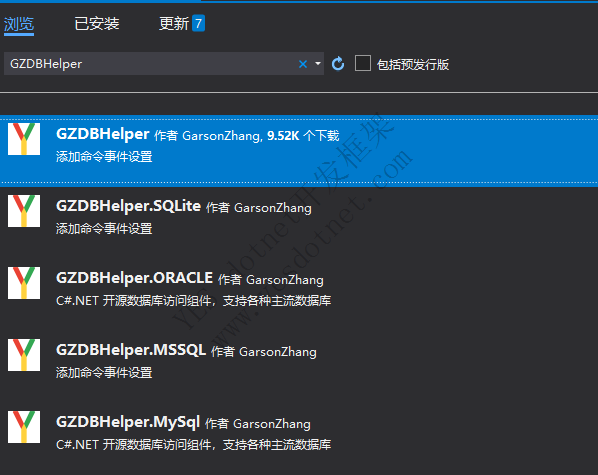The height and width of the screenshot is (475, 598).
Task: Click the GZDBHelper.MySql package icon
Action: click(x=24, y=427)
